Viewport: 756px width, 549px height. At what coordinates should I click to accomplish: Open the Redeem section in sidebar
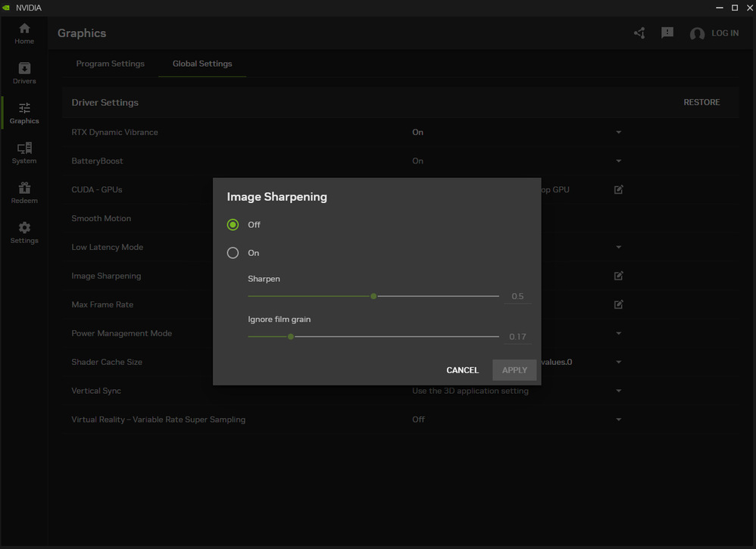[x=24, y=193]
